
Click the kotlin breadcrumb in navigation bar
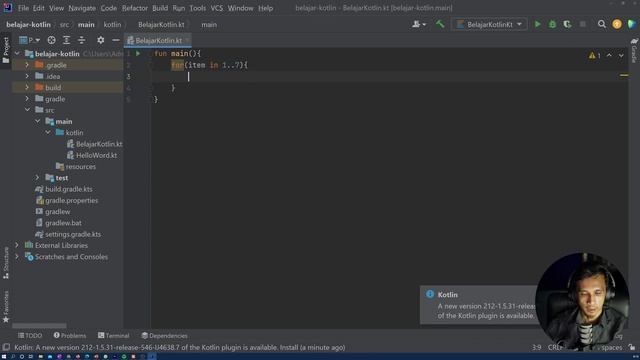[x=112, y=24]
